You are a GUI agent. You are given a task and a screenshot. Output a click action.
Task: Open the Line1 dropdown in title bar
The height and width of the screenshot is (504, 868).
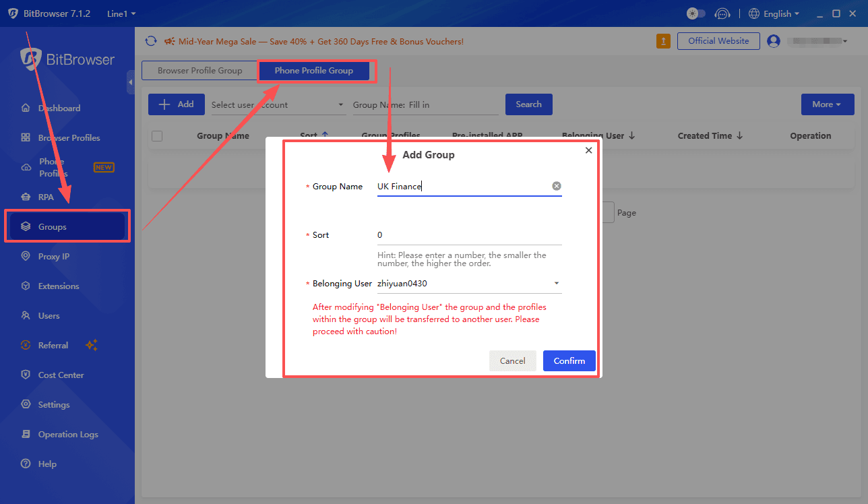tap(121, 13)
